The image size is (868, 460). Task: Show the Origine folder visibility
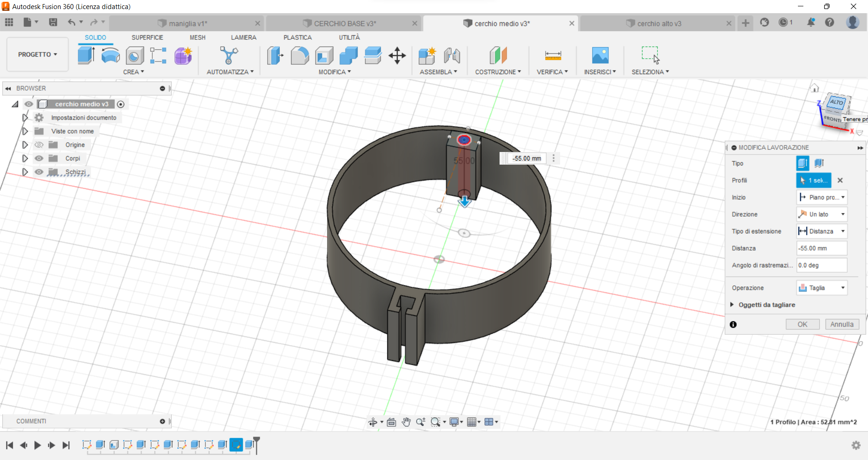[x=39, y=145]
